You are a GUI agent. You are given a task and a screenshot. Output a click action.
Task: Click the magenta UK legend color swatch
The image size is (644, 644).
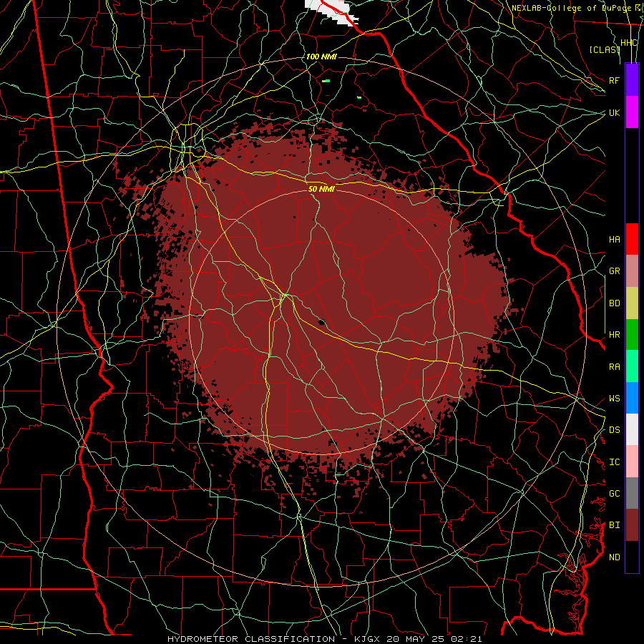(632, 112)
